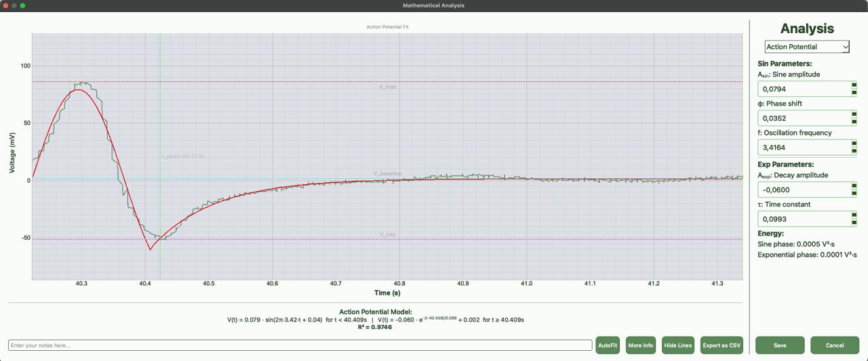Image resolution: width=868 pixels, height=361 pixels.
Task: Decrease the Oscillation frequency value
Action: click(854, 151)
